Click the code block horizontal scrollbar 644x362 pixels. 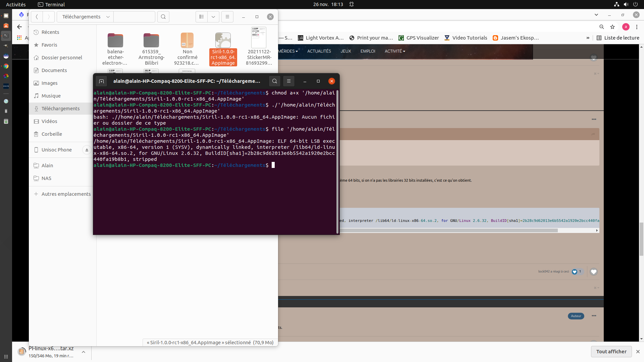449,231
